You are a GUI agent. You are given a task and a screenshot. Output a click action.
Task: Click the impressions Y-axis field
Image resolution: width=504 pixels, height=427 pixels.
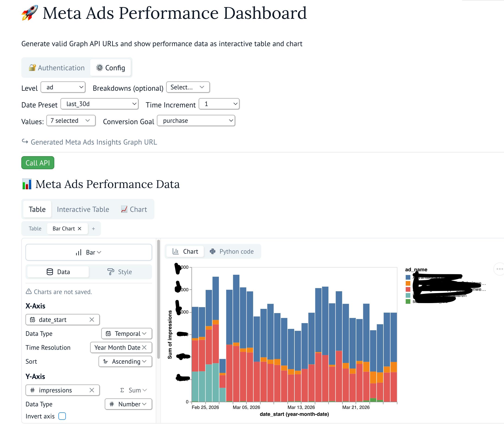63,390
